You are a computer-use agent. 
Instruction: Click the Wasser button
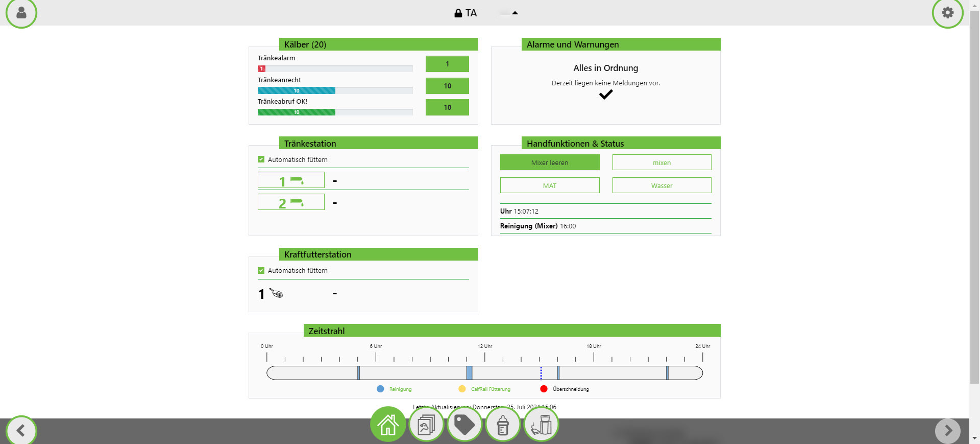click(661, 185)
